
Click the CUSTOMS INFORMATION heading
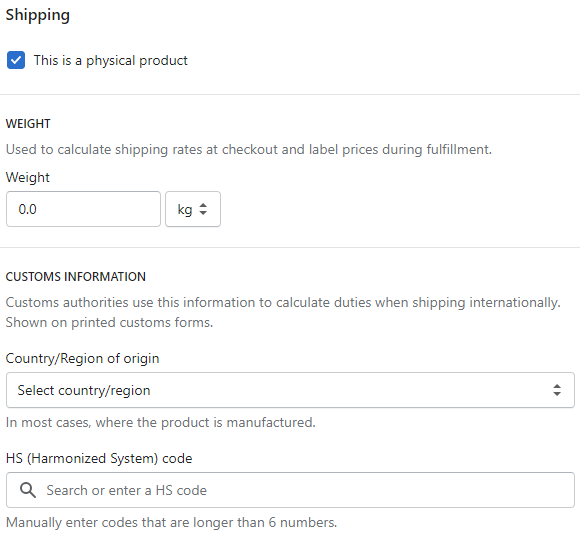click(x=76, y=277)
